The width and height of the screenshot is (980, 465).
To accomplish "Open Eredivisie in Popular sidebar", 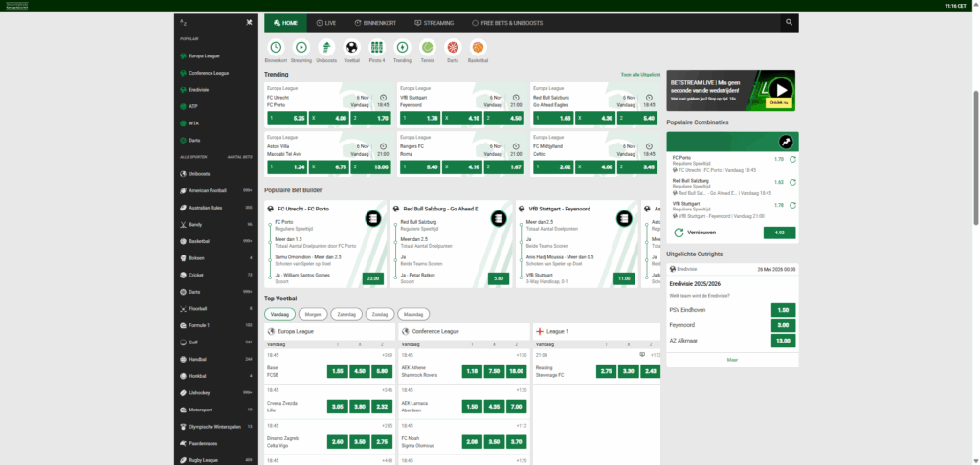I will click(215, 89).
